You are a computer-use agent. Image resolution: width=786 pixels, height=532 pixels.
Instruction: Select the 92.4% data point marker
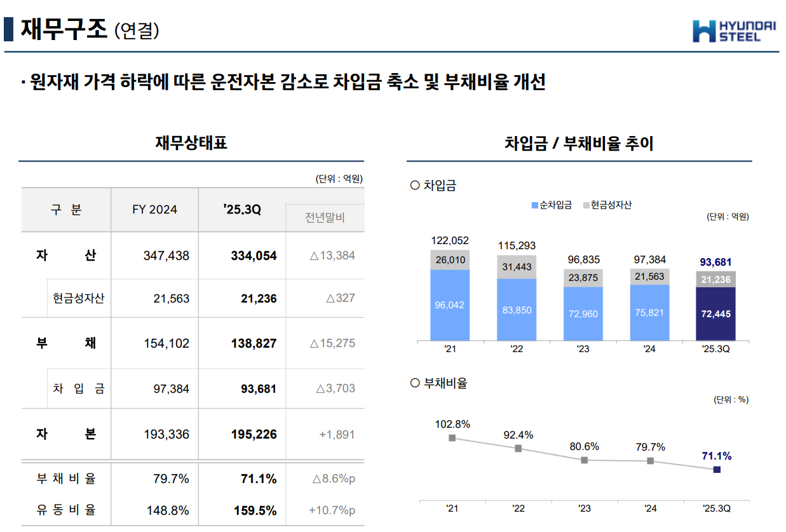pyautogui.click(x=518, y=449)
